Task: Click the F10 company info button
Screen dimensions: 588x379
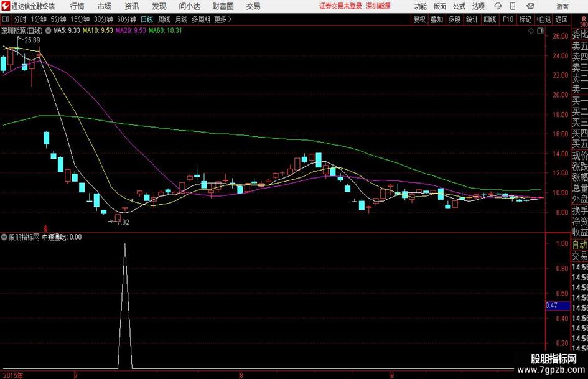Action: [508, 19]
